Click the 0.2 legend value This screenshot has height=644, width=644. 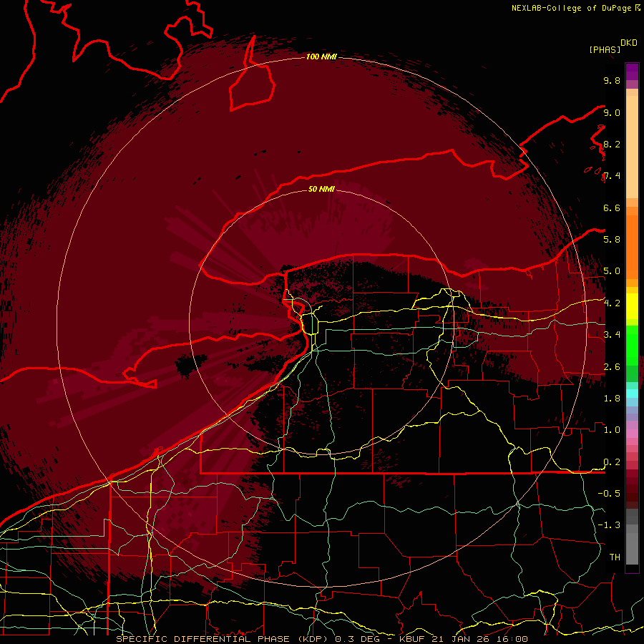[x=612, y=462]
